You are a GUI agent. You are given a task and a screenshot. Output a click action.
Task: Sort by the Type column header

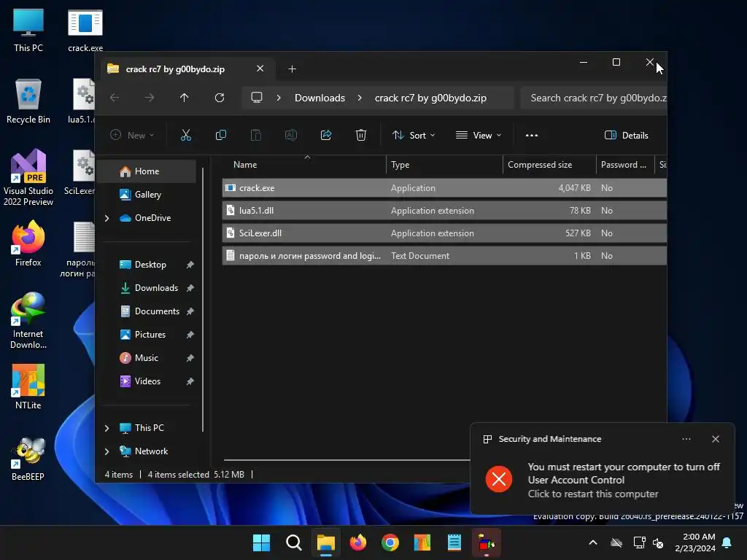444,165
